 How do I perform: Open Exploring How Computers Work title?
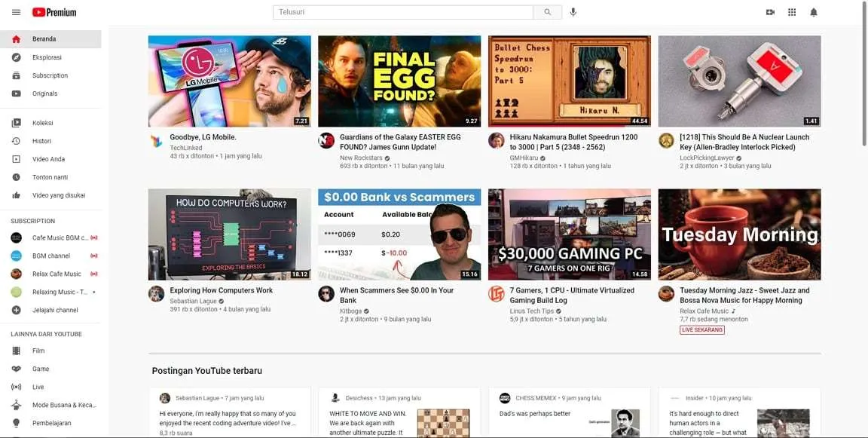(x=222, y=291)
